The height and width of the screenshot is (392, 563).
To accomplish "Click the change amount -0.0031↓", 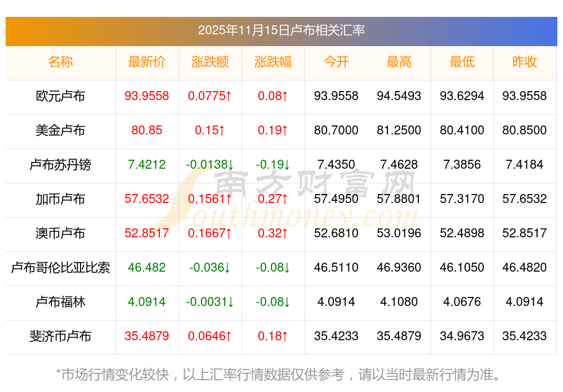I will (210, 301).
